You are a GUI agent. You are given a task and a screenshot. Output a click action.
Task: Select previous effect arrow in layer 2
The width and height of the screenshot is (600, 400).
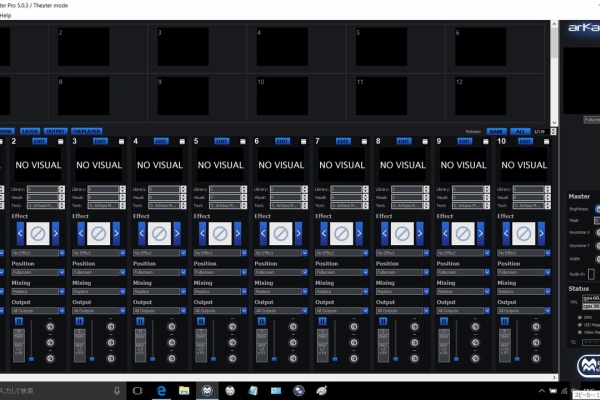tap(20, 233)
